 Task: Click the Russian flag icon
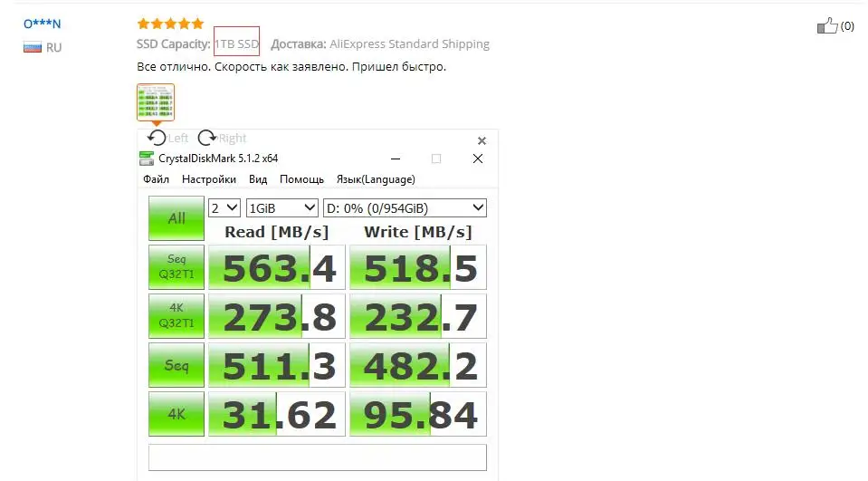(32, 48)
